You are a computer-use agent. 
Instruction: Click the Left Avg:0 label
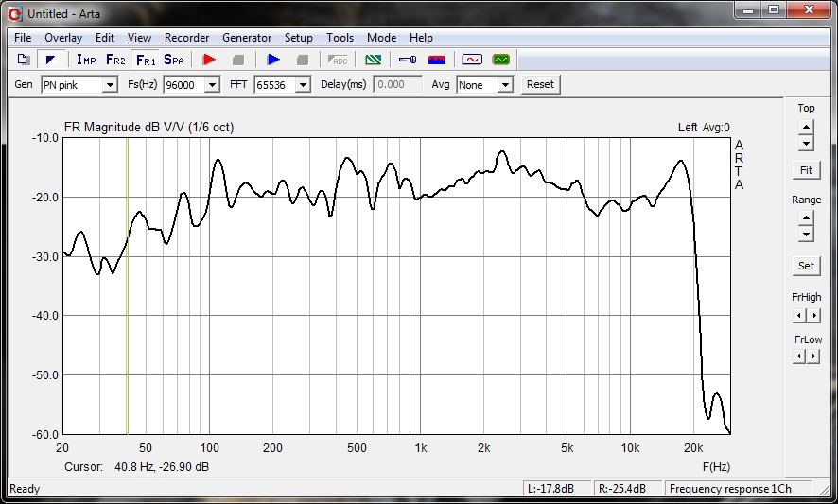tap(704, 128)
